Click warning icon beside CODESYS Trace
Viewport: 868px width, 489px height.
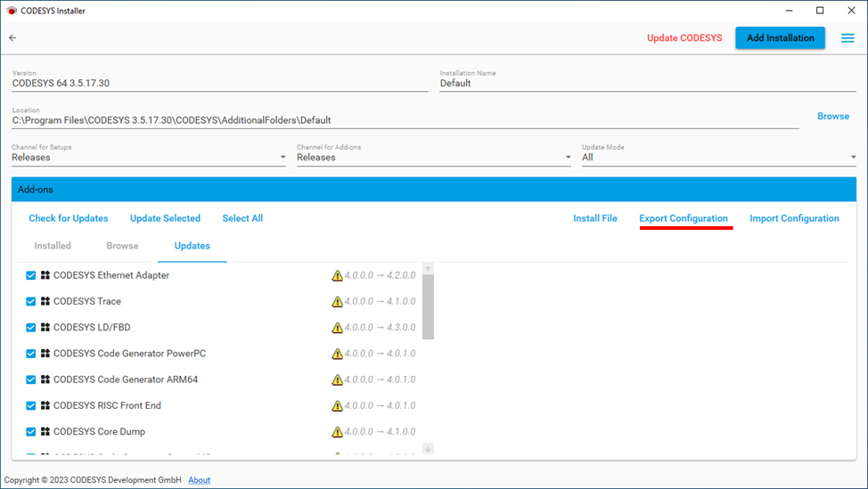(x=337, y=302)
